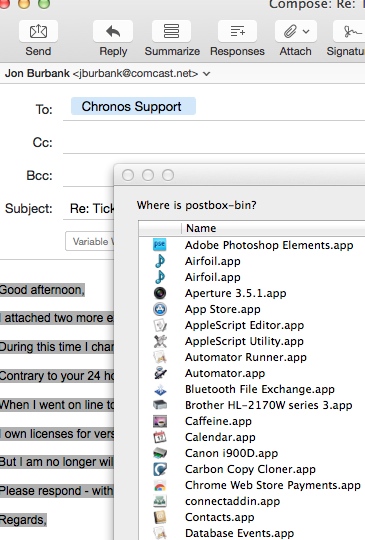This screenshot has height=540, width=365.
Task: Click into the Bcc field
Action: pos(88,175)
